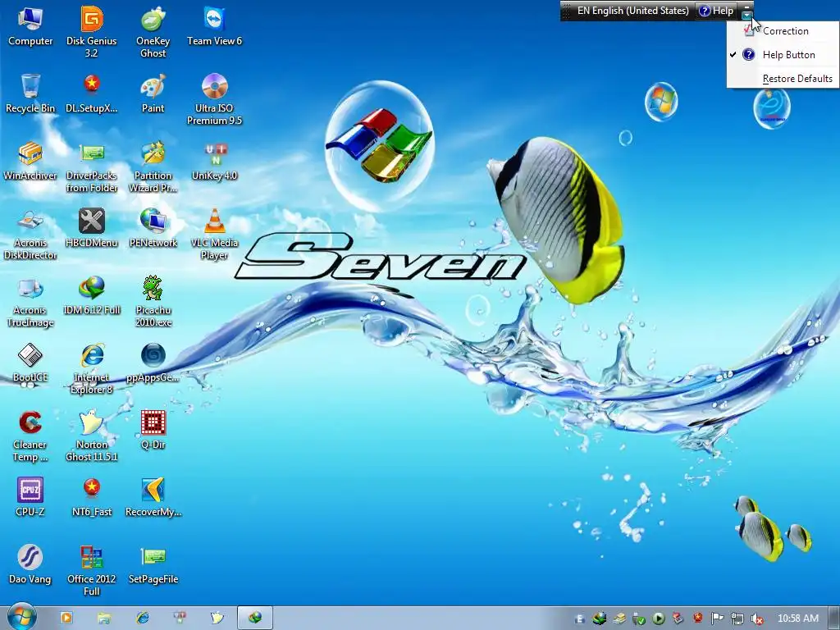Viewport: 840px width, 630px height.
Task: Click EN English (United States) language selector
Action: click(x=632, y=11)
